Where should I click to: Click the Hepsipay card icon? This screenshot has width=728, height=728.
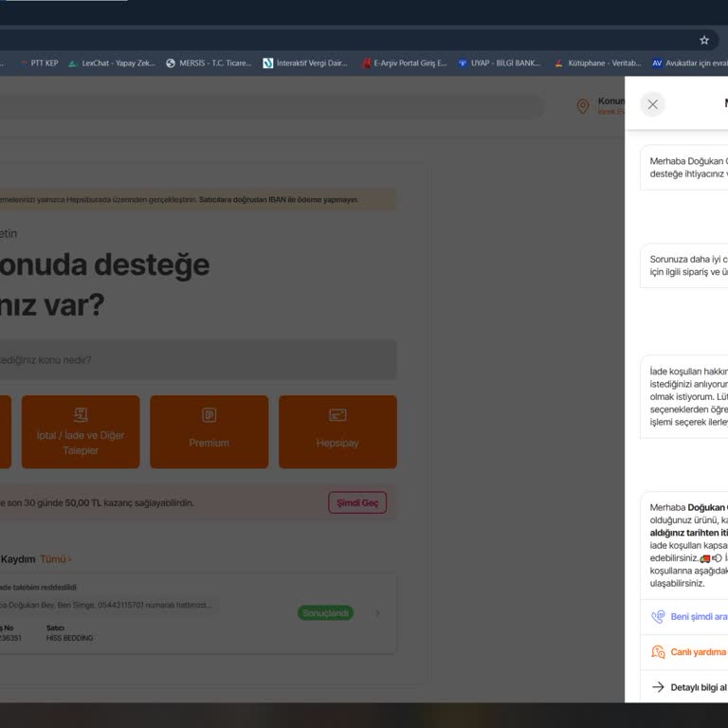[x=337, y=415]
